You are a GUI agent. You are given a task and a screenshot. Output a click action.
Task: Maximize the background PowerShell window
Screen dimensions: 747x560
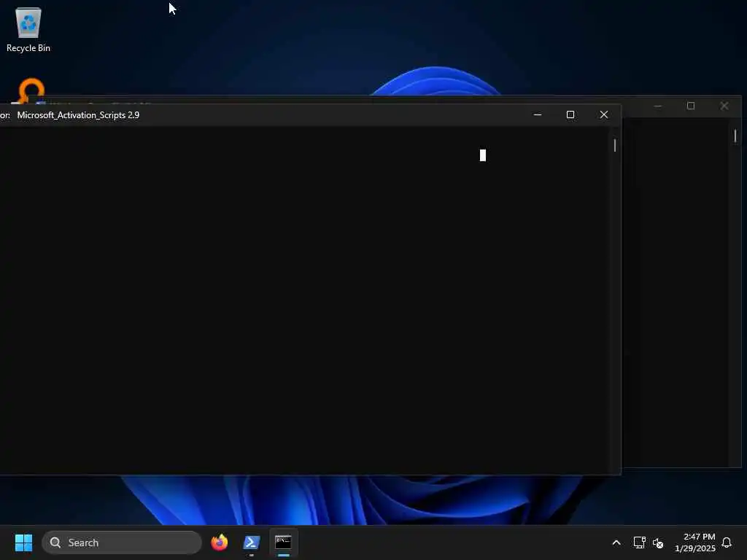[x=691, y=106]
